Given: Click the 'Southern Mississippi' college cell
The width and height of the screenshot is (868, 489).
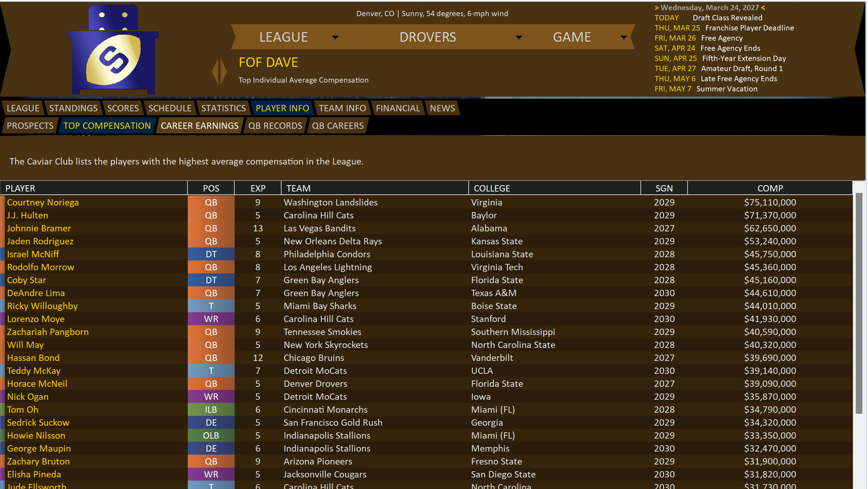Looking at the screenshot, I should click(513, 332).
